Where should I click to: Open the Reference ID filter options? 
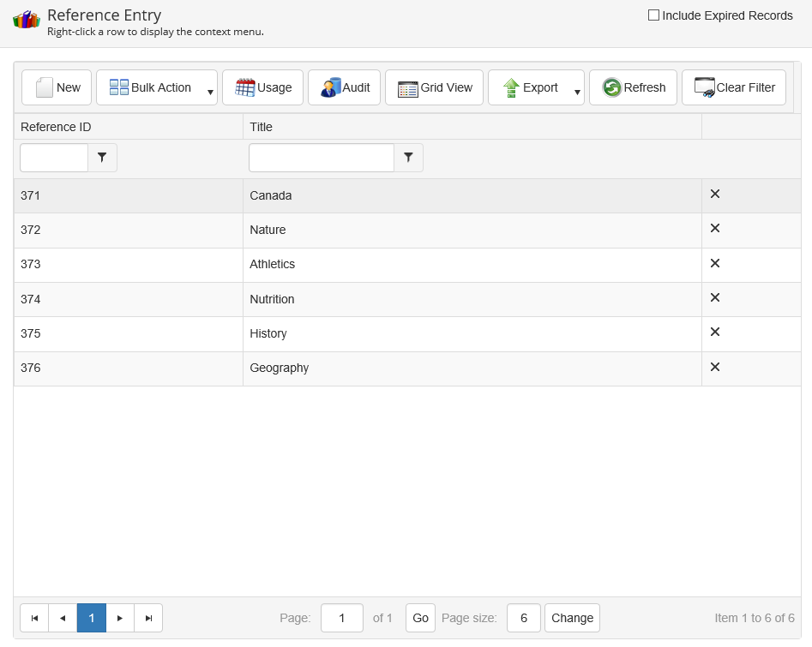(103, 158)
